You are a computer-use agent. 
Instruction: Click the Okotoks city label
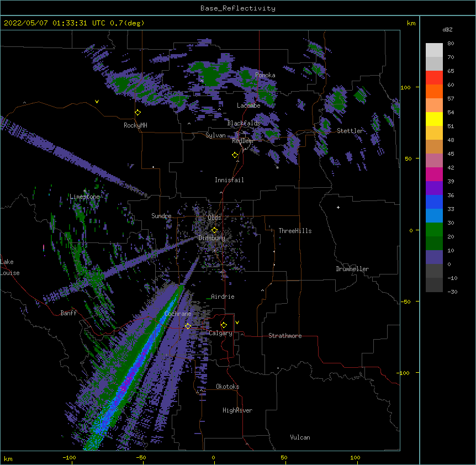[228, 387]
